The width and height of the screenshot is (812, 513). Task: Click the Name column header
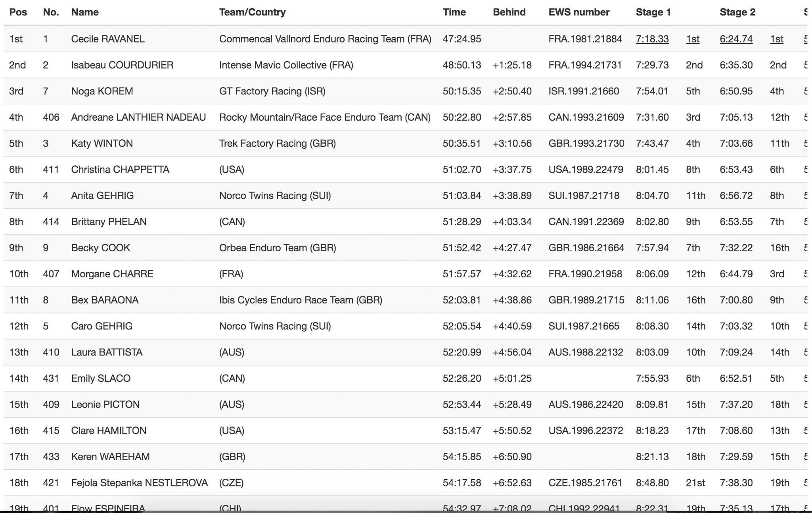85,12
